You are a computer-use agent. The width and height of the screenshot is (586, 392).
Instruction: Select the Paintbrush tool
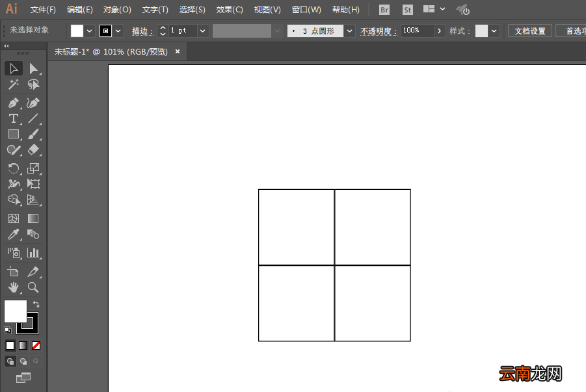33,134
